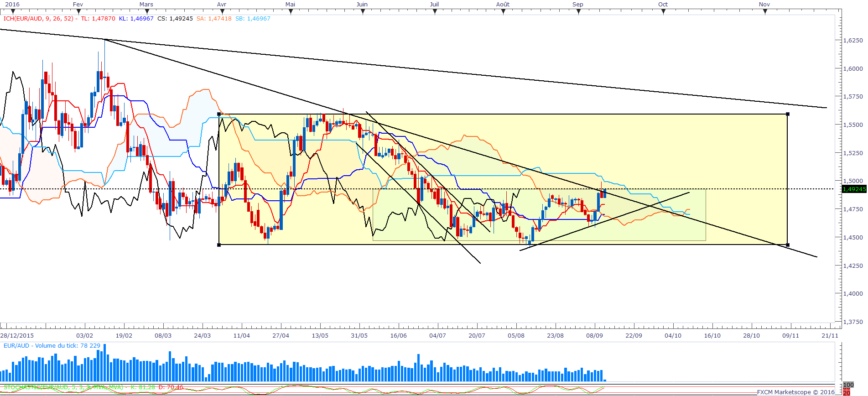Click the EUR/AUD Volume du tick label

point(52,346)
